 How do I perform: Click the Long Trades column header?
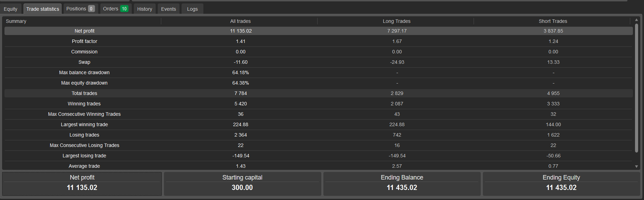[x=396, y=21]
